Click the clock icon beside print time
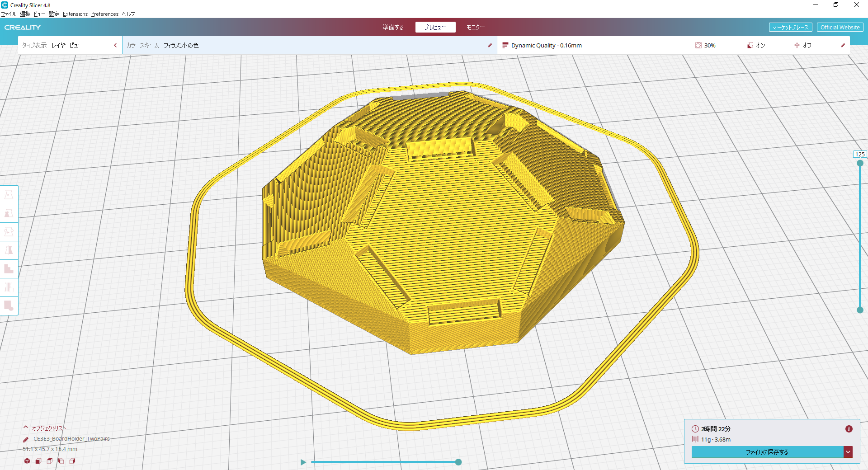 coord(695,429)
